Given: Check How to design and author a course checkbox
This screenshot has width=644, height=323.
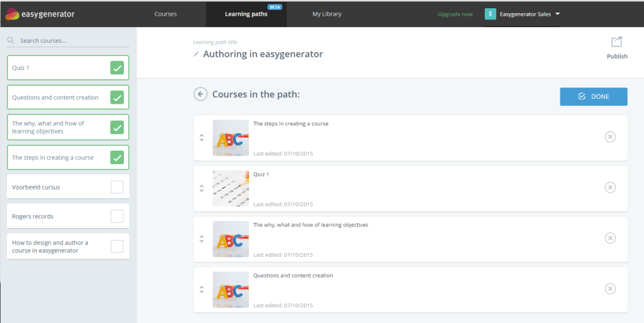Looking at the screenshot, I should click(117, 246).
